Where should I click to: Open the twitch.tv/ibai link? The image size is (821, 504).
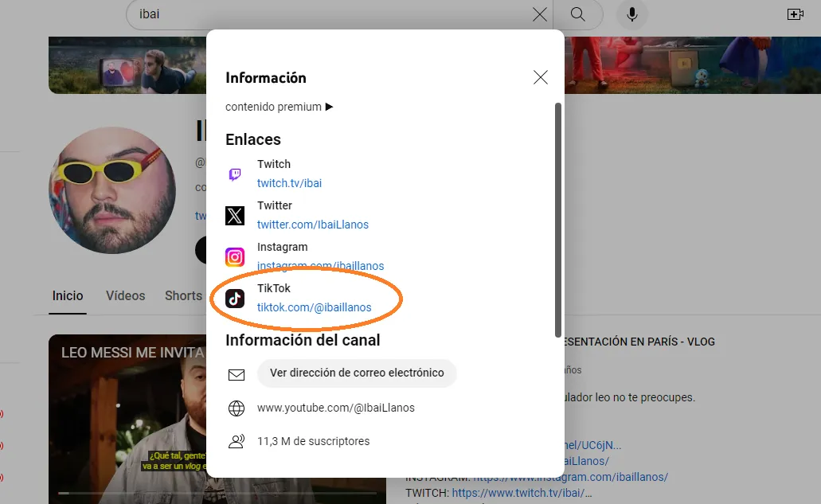click(289, 183)
